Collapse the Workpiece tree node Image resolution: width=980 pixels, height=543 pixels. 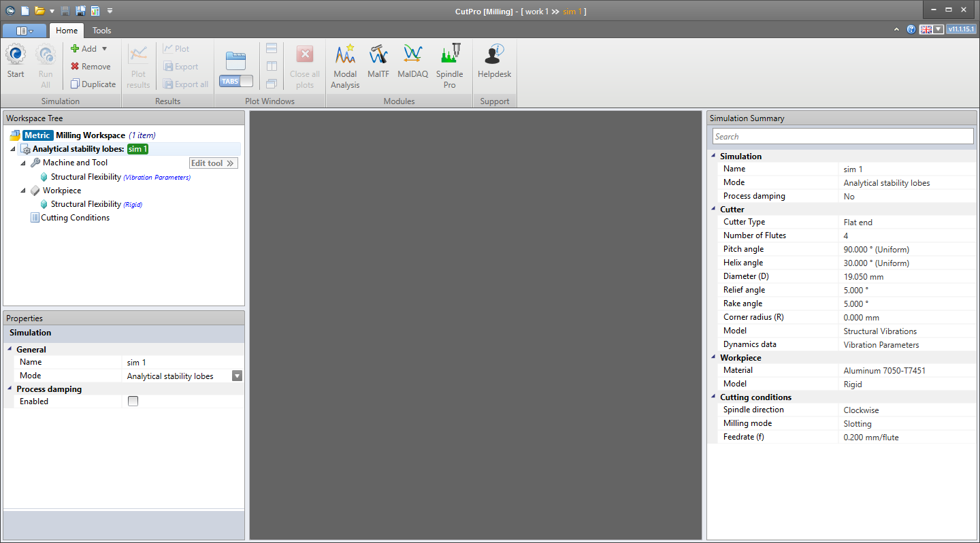click(23, 191)
